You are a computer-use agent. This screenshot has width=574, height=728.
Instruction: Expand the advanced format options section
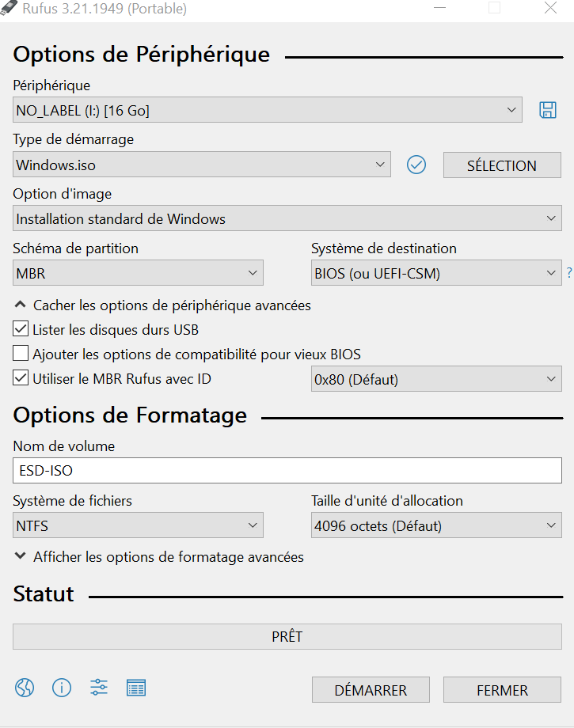159,556
